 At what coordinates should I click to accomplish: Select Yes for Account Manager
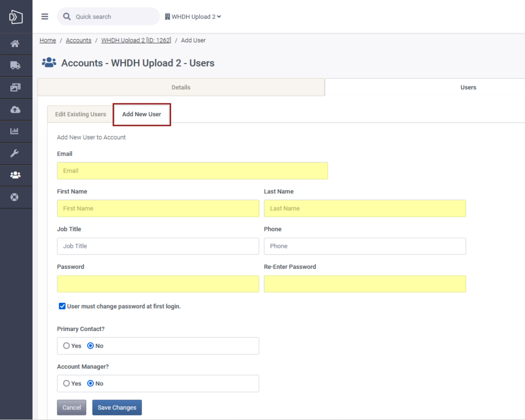pos(66,384)
